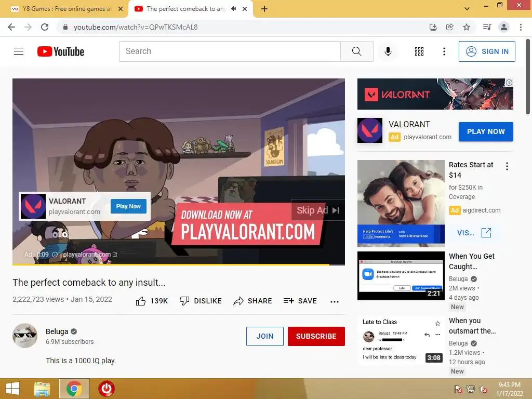Click PLAY NOW in sidebar ad
This screenshot has width=532, height=399.
coord(486,131)
